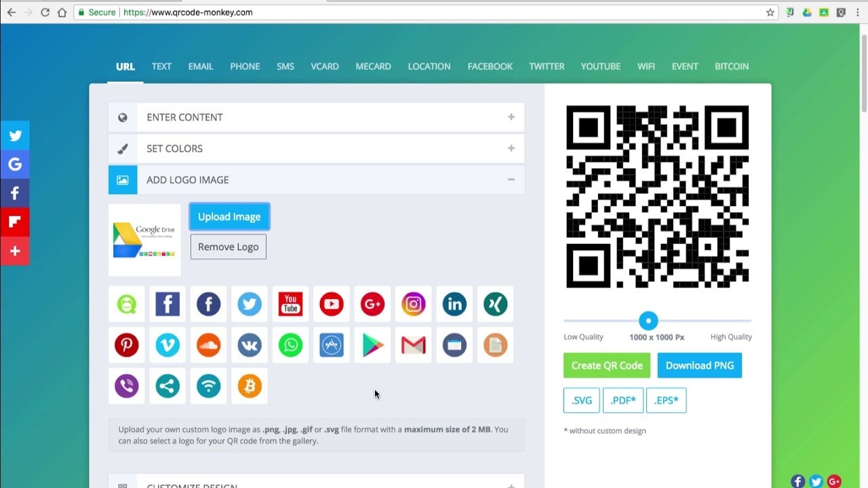
Task: Select the LinkedIn logo icon
Action: [454, 304]
